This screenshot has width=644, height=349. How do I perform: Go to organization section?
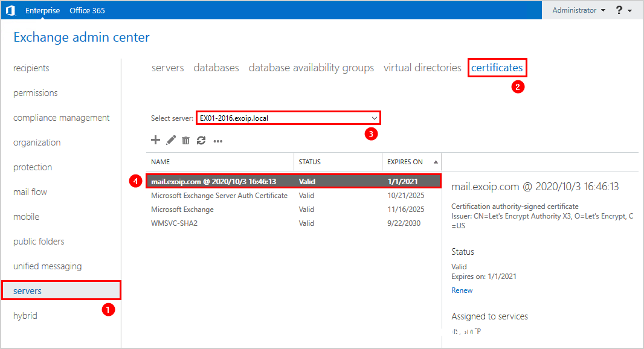pyautogui.click(x=37, y=142)
